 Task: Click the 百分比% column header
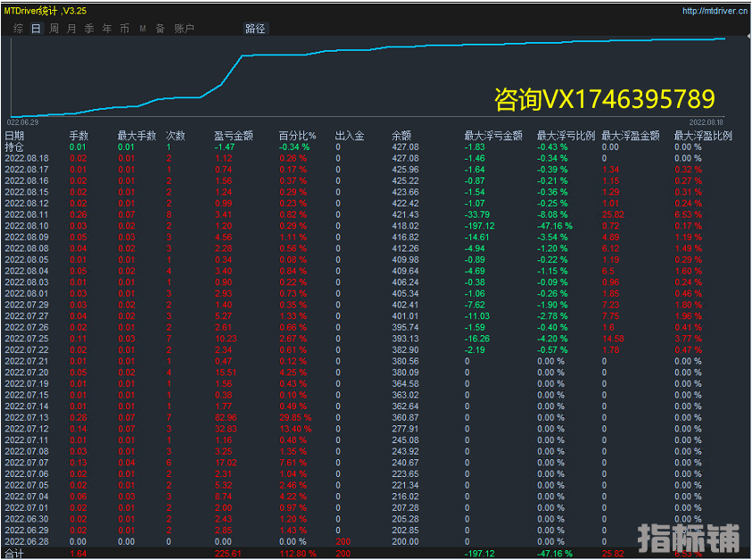click(x=297, y=136)
